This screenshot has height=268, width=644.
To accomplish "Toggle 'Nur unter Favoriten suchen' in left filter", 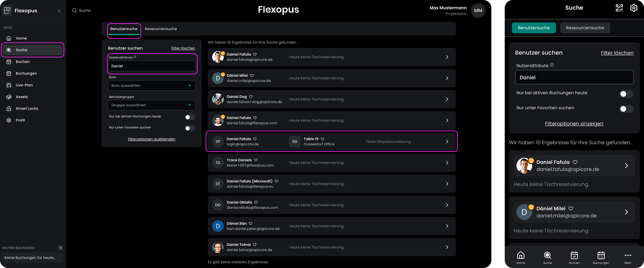I will pyautogui.click(x=190, y=128).
